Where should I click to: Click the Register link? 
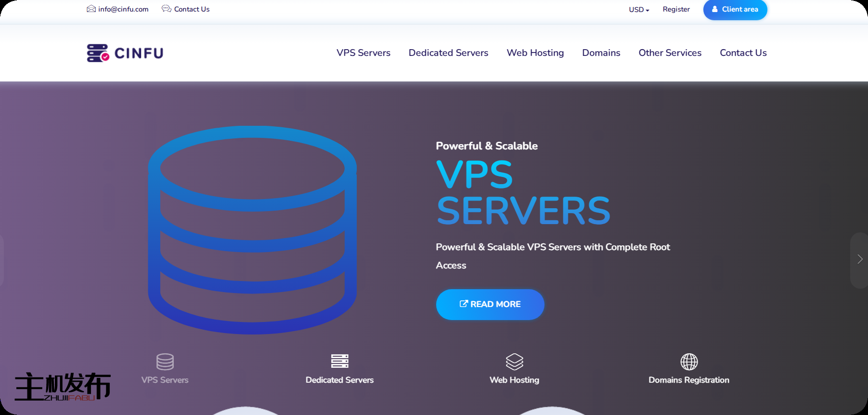676,10
